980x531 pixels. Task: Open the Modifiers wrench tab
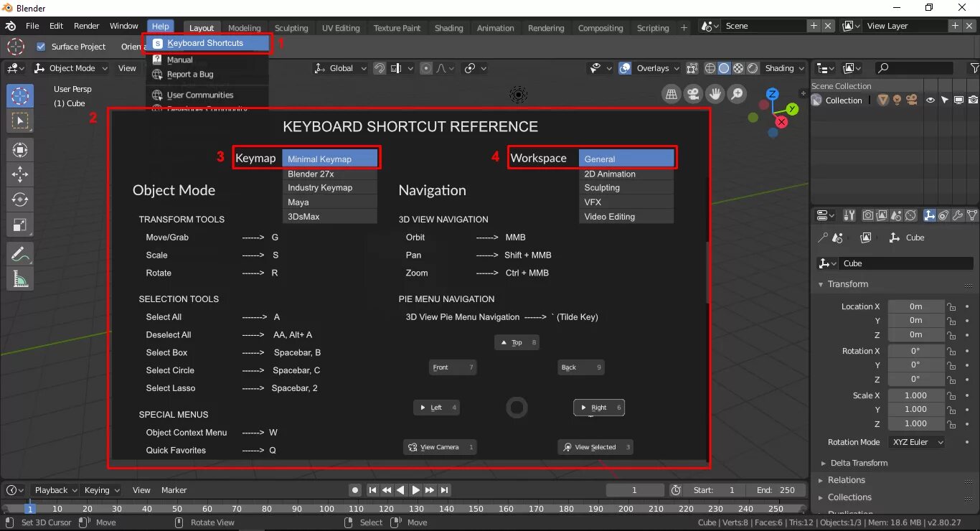click(x=958, y=215)
